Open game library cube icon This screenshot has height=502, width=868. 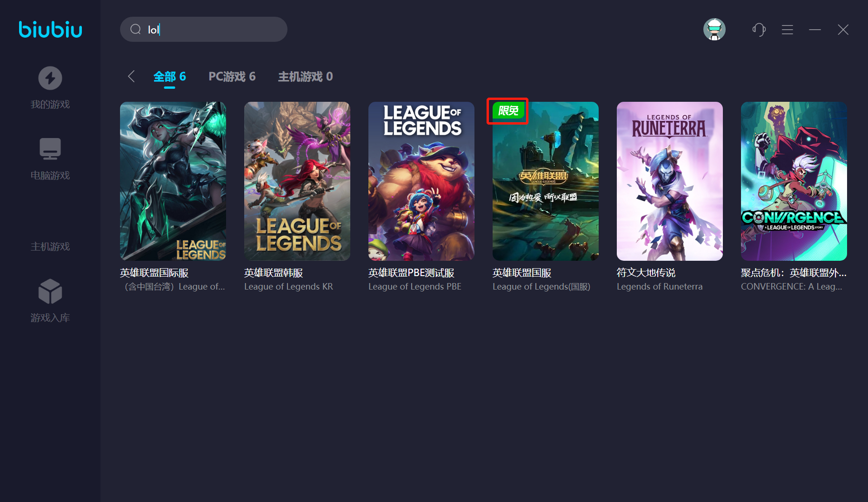[x=50, y=291]
